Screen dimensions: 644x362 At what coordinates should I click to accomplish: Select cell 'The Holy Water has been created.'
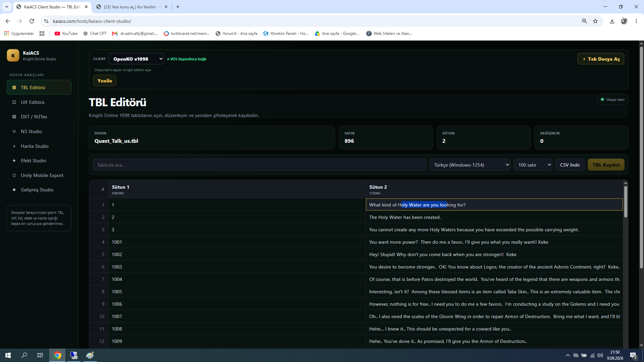click(x=494, y=217)
